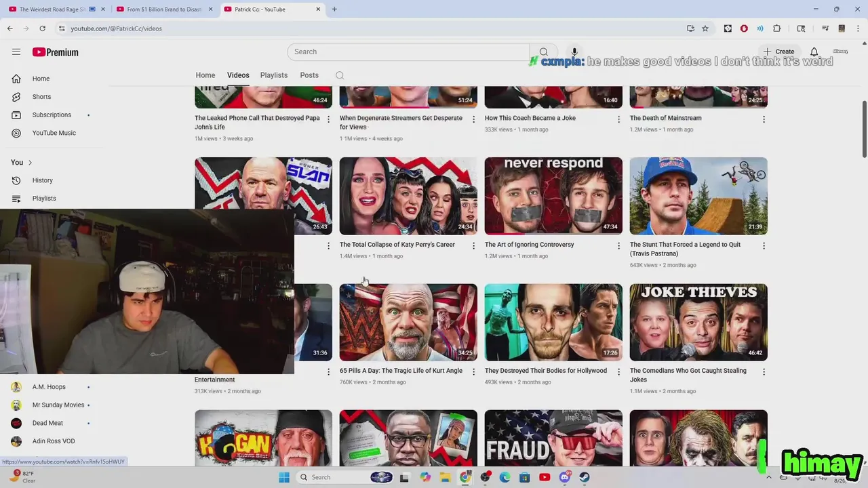The width and height of the screenshot is (868, 488).
Task: Click the install app icon in address bar
Action: 690,28
